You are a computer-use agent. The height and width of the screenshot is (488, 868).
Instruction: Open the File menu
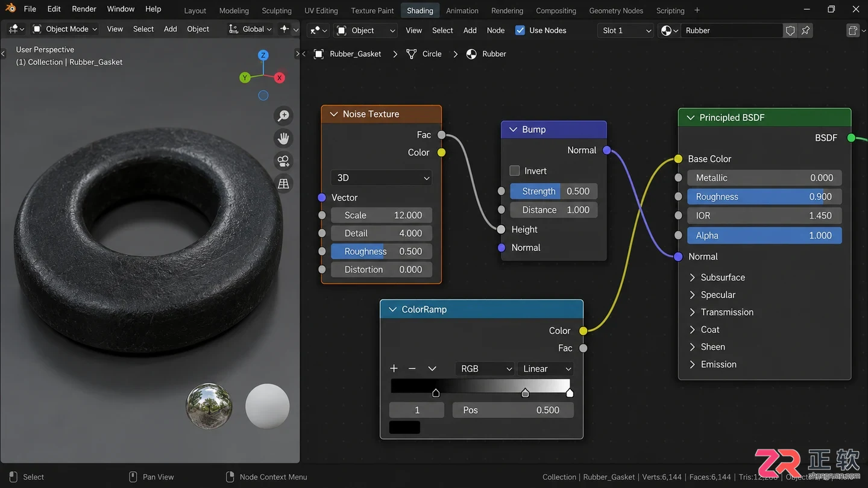30,9
